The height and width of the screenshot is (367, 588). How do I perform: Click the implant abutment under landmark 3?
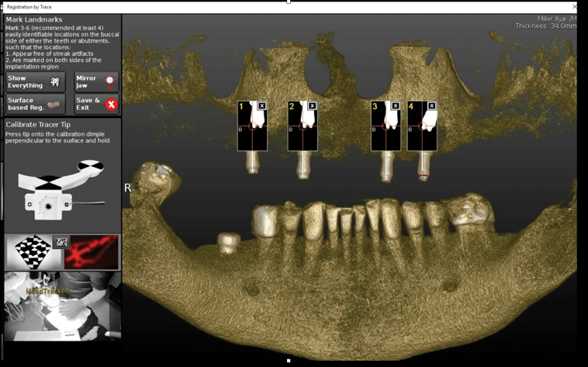tap(386, 167)
